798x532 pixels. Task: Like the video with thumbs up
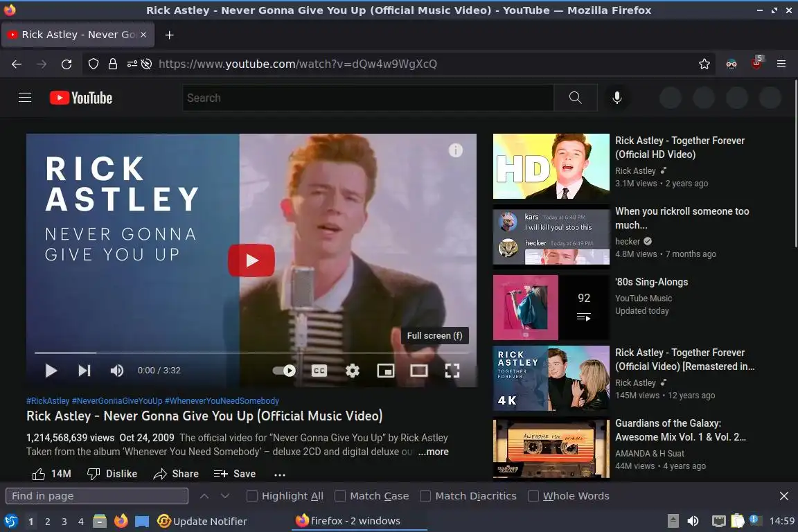click(x=51, y=474)
